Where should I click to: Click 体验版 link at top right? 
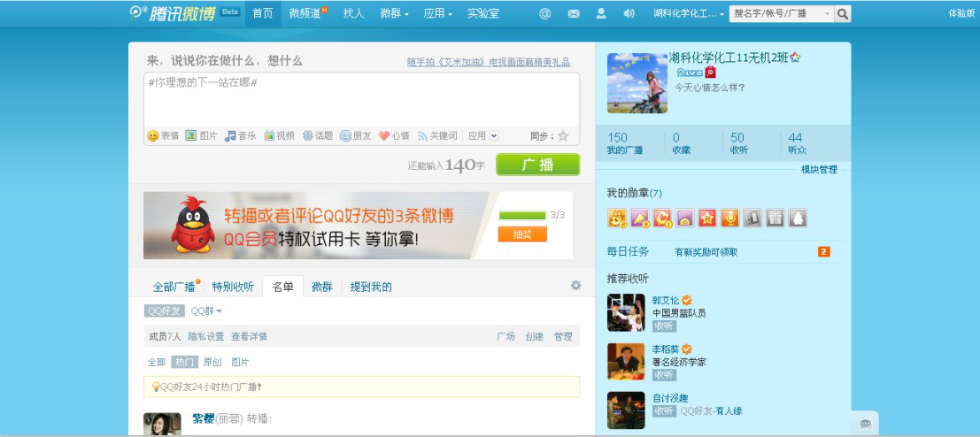[x=961, y=13]
